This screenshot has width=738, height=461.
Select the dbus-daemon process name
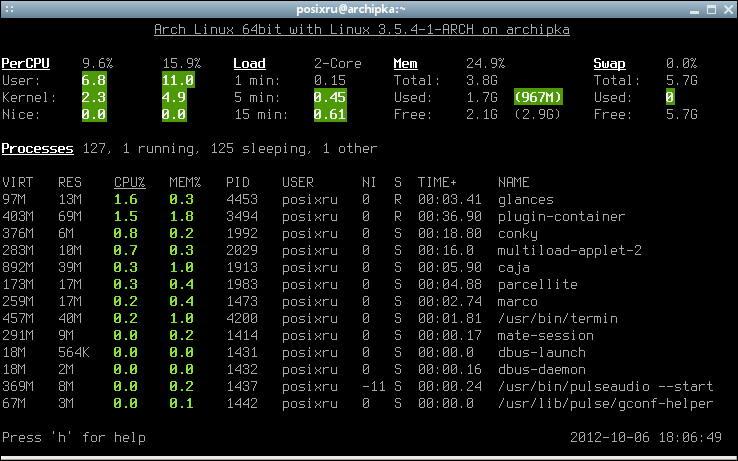coord(542,369)
